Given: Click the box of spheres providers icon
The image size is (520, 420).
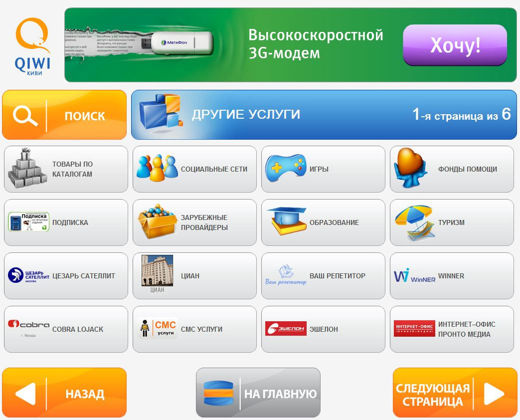Looking at the screenshot, I should [157, 221].
